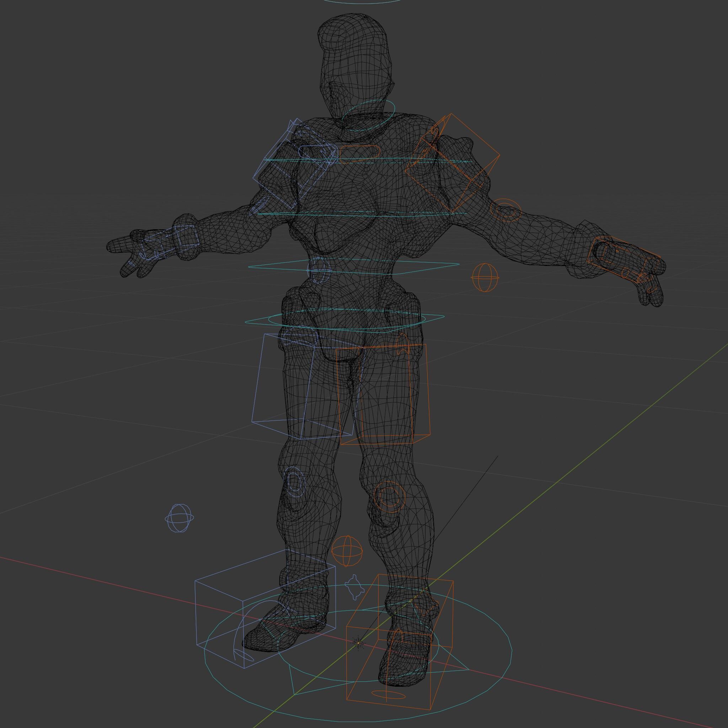Select the orange elbow circle control
Screen dimensions: 728x728
point(507,211)
